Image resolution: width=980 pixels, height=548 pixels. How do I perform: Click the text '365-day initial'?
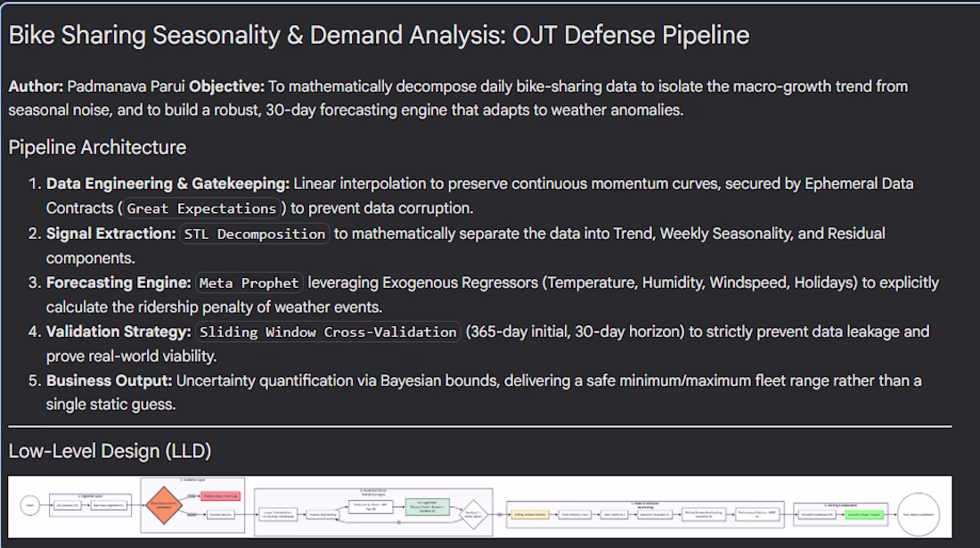[520, 331]
